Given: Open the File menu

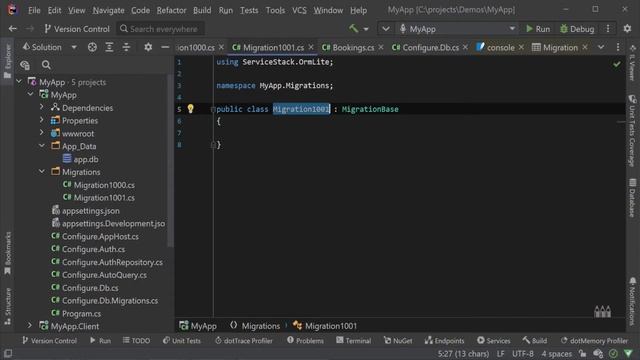Looking at the screenshot, I should [34, 10].
